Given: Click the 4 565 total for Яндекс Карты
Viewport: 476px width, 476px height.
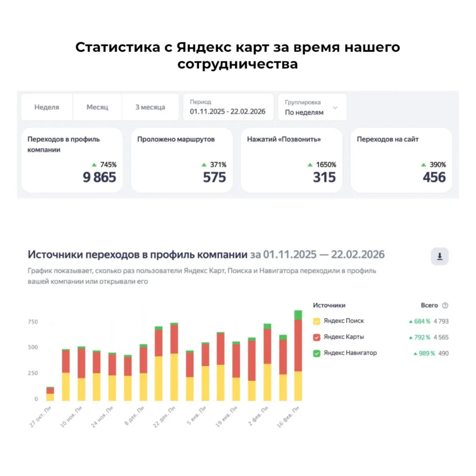Looking at the screenshot, I should (x=441, y=337).
